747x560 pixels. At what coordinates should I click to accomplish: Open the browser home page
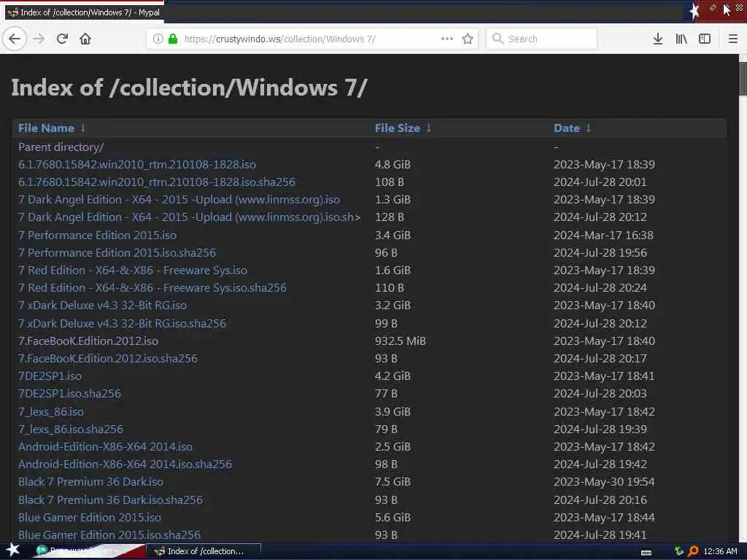pos(85,39)
